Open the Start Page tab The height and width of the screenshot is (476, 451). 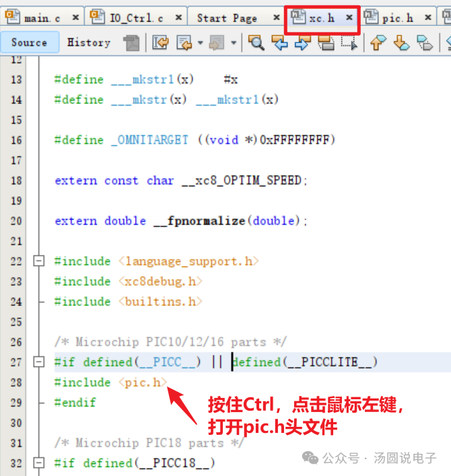point(227,18)
